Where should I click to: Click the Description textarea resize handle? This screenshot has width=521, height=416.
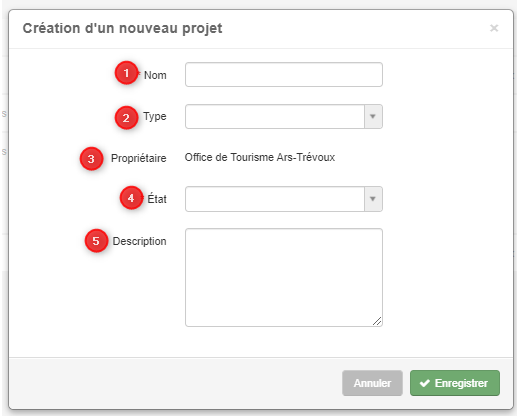(x=377, y=321)
